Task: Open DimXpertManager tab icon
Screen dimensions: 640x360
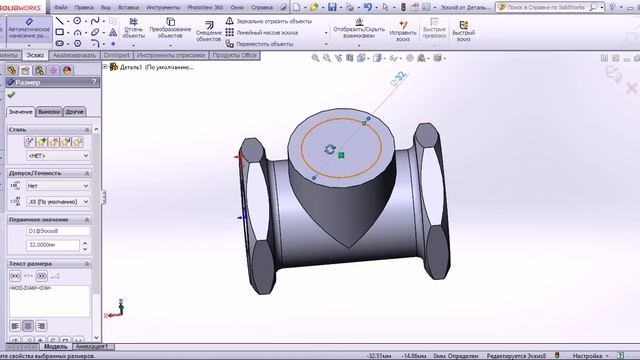Action: coord(53,70)
